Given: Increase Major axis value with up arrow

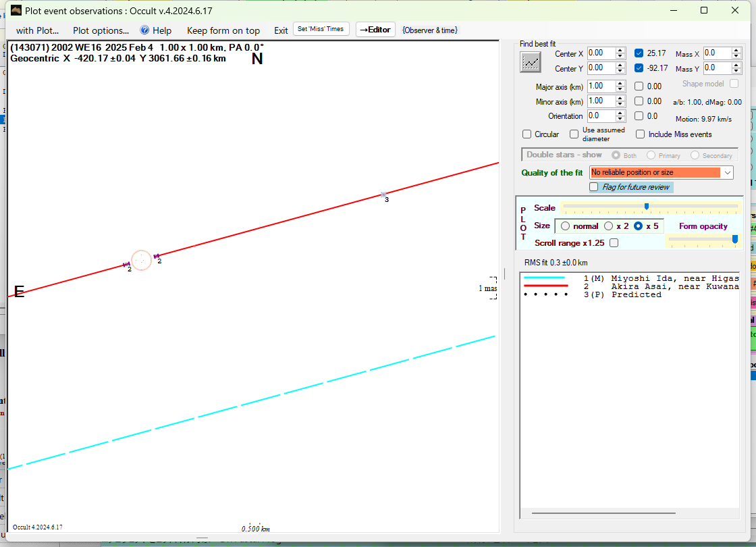Looking at the screenshot, I should pos(620,84).
